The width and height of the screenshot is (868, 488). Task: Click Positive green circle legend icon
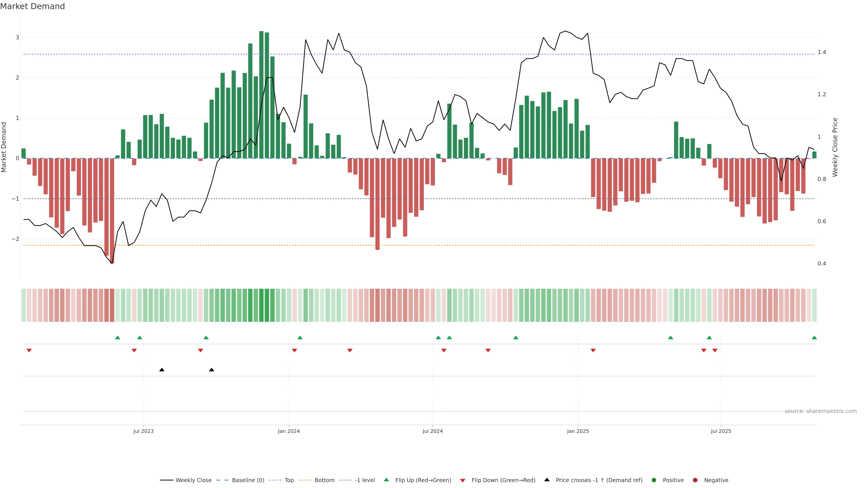click(x=654, y=480)
